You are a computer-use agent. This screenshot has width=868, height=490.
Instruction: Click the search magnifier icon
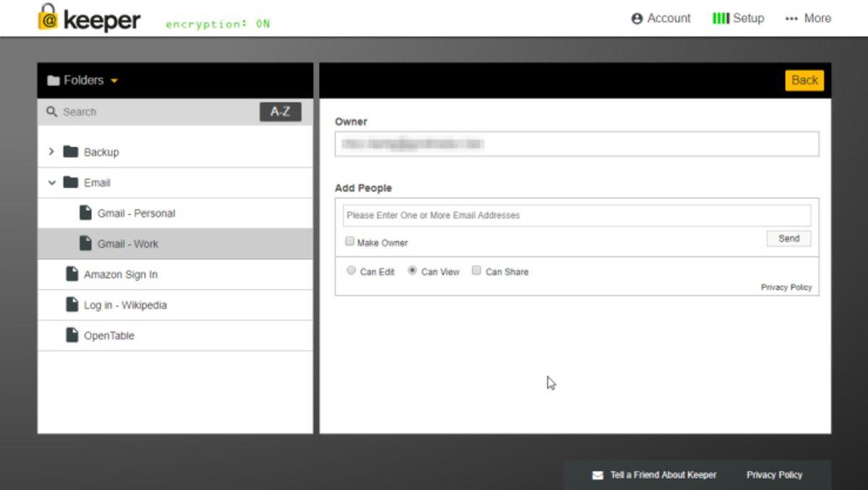51,112
